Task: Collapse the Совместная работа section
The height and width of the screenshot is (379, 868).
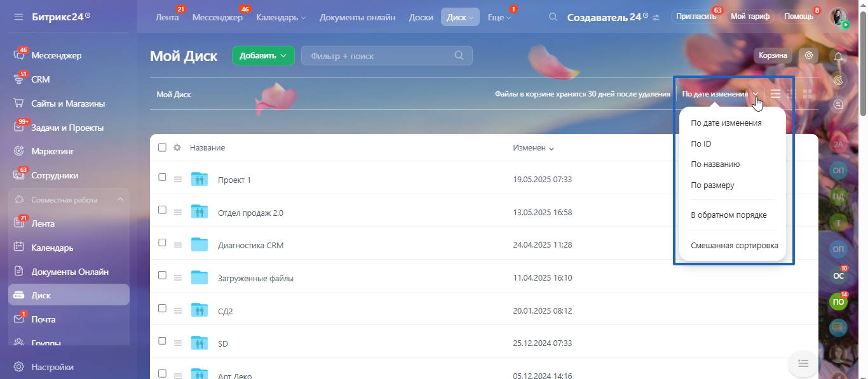Action: click(120, 199)
